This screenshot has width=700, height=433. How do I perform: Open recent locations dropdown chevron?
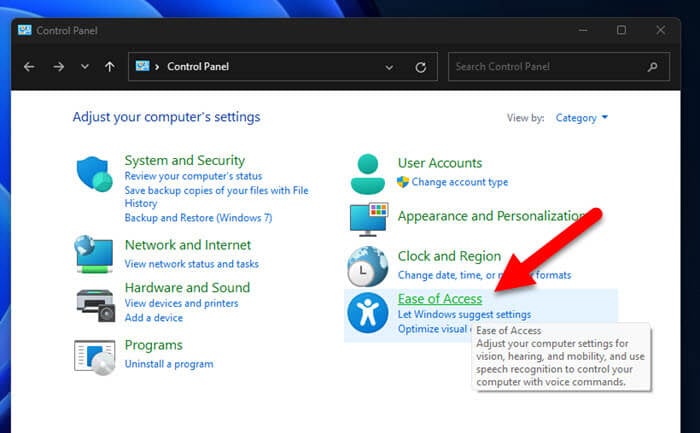pos(84,67)
